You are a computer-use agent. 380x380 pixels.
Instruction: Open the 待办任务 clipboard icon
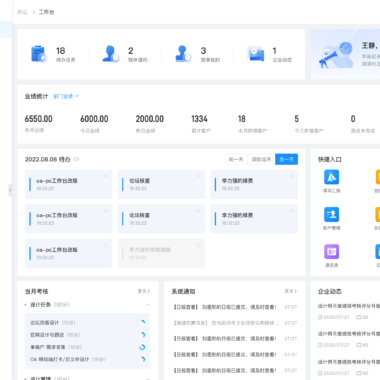38,54
